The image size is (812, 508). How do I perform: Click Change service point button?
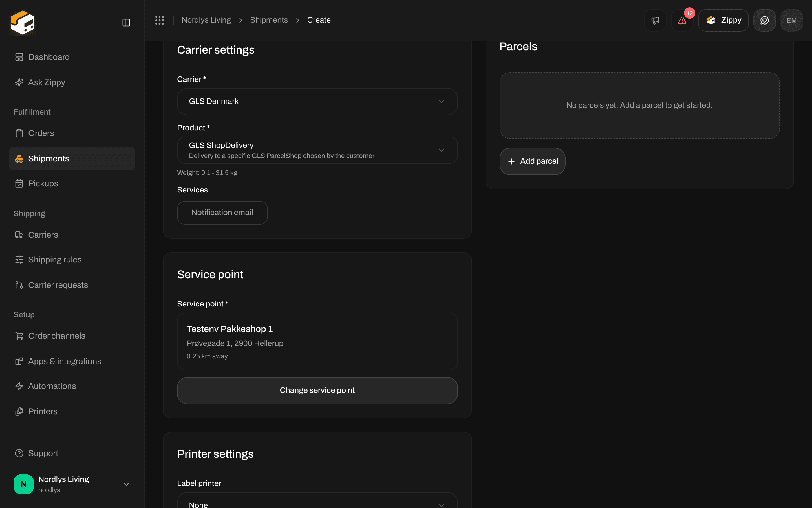pyautogui.click(x=317, y=390)
